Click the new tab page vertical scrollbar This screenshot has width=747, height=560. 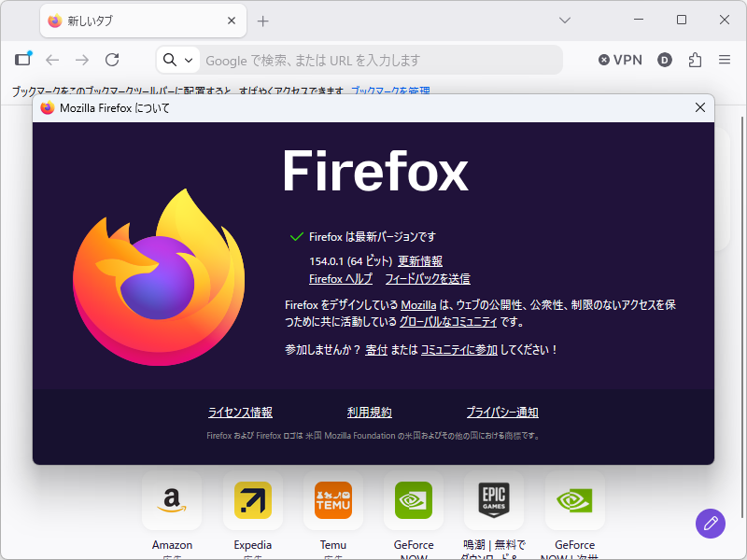[741, 316]
